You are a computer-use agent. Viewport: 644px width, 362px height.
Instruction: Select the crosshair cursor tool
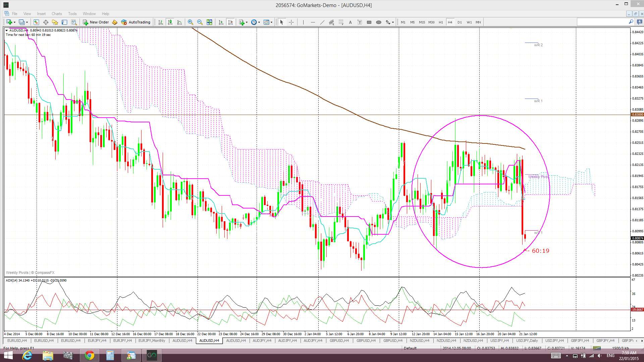291,22
